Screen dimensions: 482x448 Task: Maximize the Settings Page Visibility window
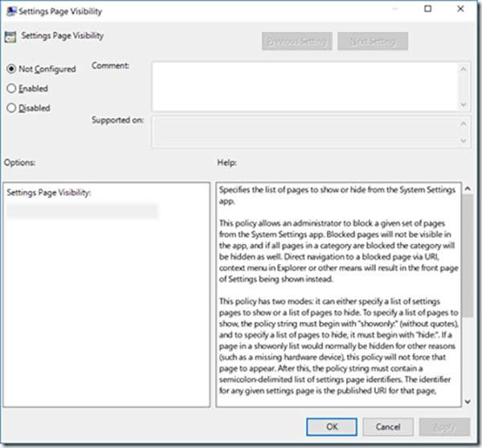coord(427,10)
